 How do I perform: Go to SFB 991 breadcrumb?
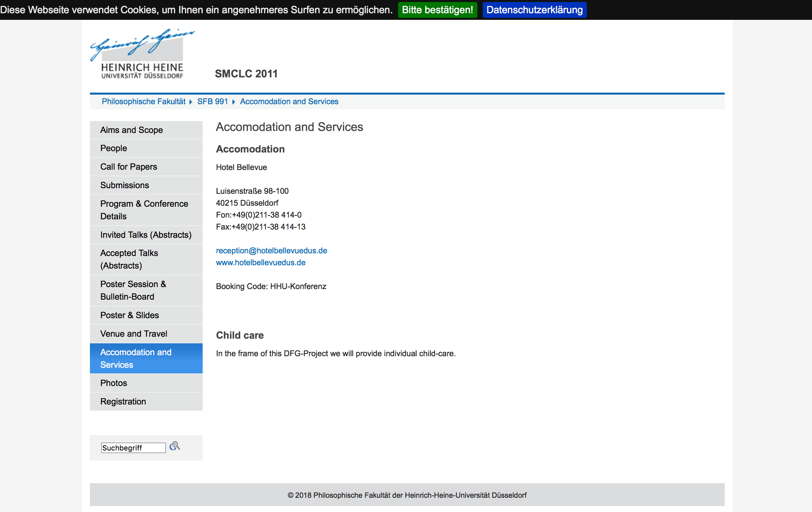click(x=213, y=102)
